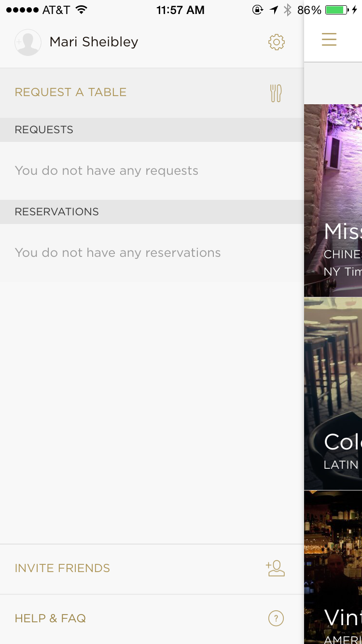Close the side menu via hamburger icon
The height and width of the screenshot is (644, 362).
tap(329, 39)
